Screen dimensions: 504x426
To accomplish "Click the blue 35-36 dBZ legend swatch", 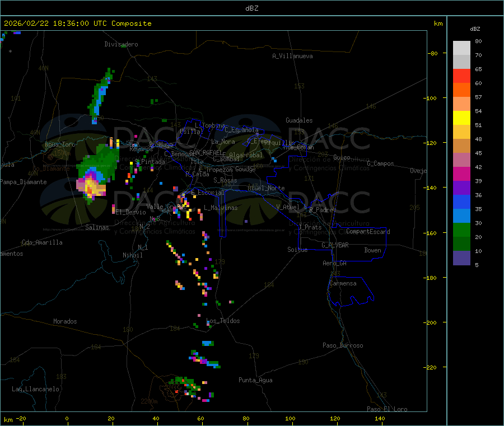I will tap(461, 202).
